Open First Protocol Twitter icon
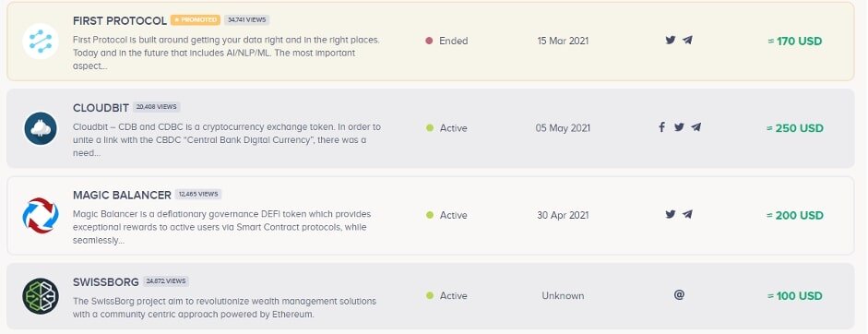Image resolution: width=868 pixels, height=334 pixels. tap(671, 40)
